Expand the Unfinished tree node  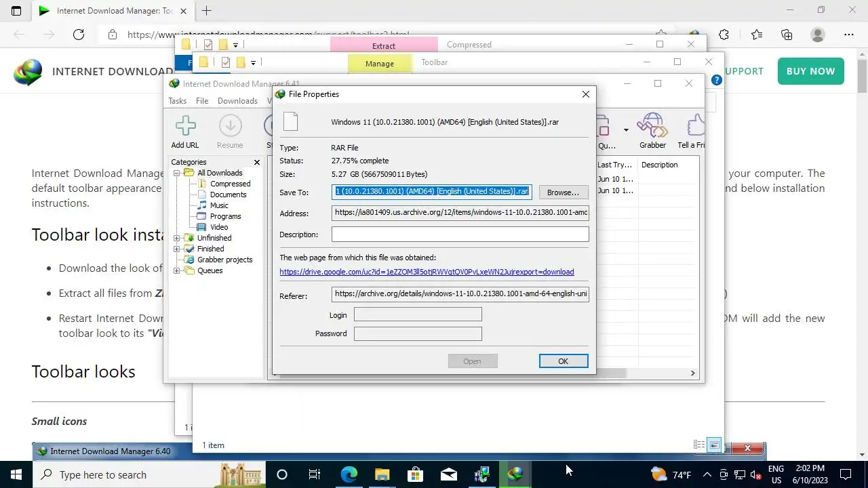176,238
